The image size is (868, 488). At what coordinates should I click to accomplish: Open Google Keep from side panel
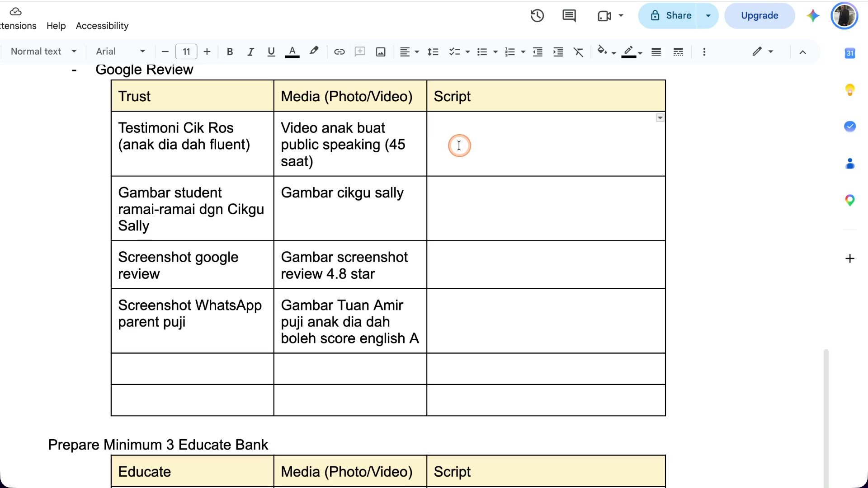[x=850, y=90]
